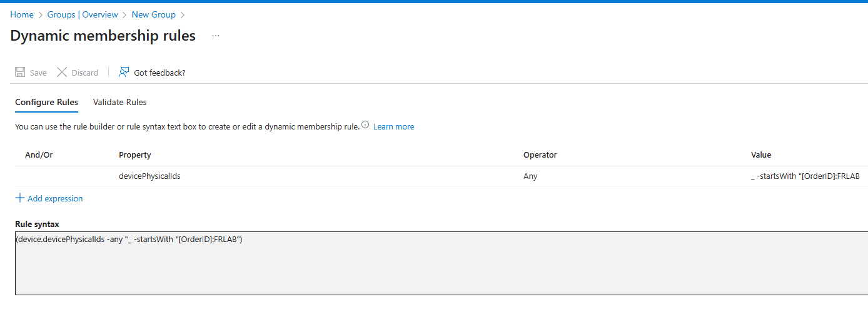Open the devicePhysicalIds property dropdown
Image resolution: width=868 pixels, height=319 pixels.
149,176
